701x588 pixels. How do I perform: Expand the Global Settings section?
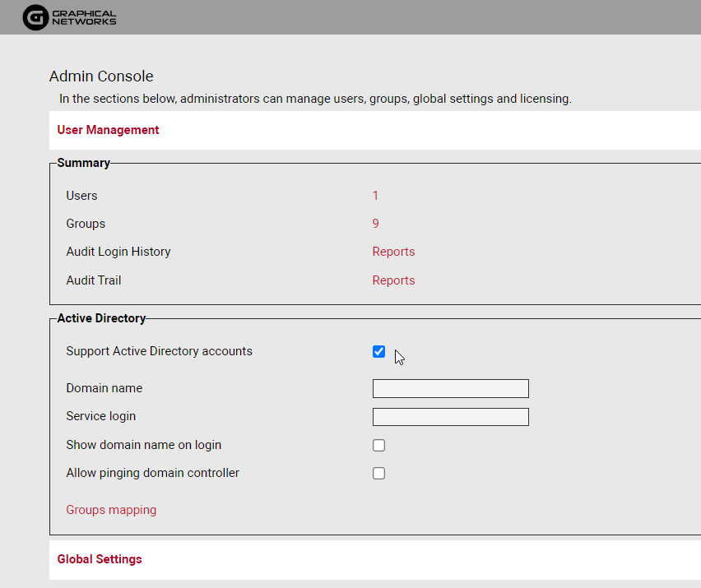coord(100,559)
